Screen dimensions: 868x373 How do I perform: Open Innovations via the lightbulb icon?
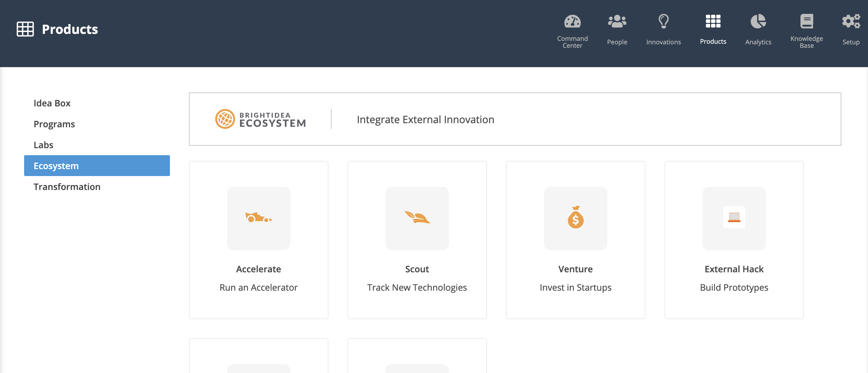pyautogui.click(x=663, y=21)
